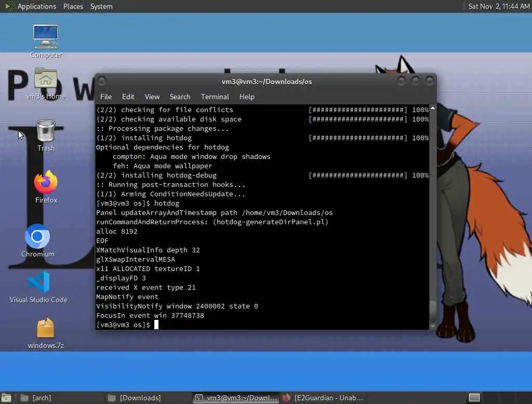
Task: Open the Applications menu
Action: click(37, 6)
